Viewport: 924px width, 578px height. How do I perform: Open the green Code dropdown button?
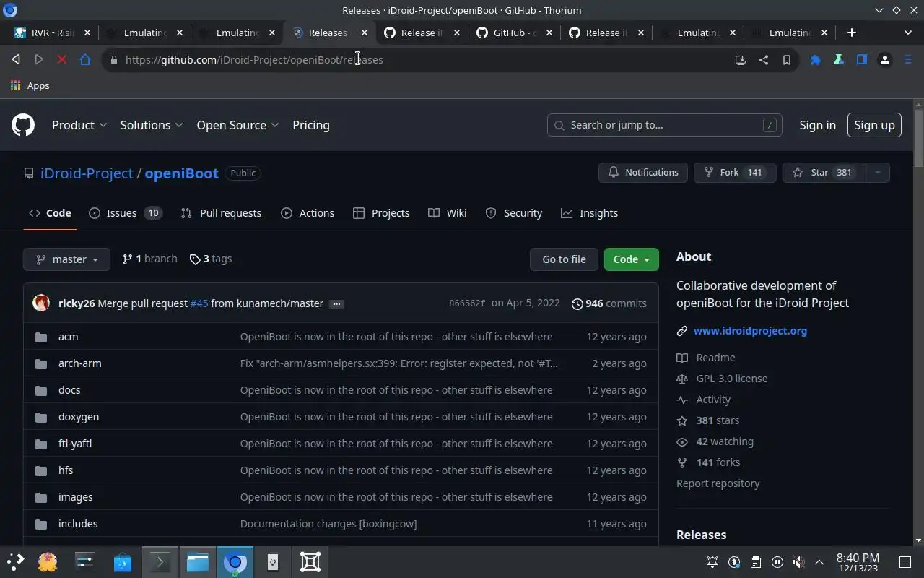coord(632,259)
